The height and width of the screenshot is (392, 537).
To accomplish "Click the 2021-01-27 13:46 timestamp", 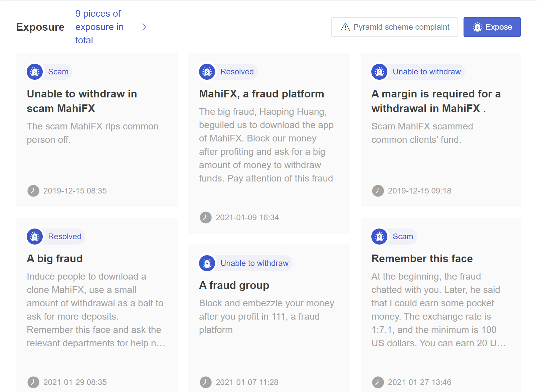I will pos(419,382).
